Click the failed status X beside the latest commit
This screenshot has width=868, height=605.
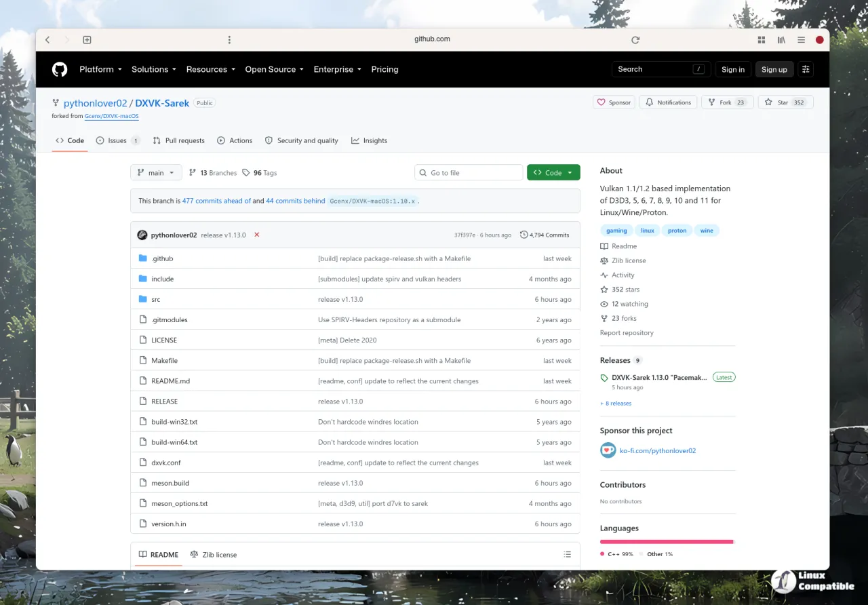tap(257, 235)
